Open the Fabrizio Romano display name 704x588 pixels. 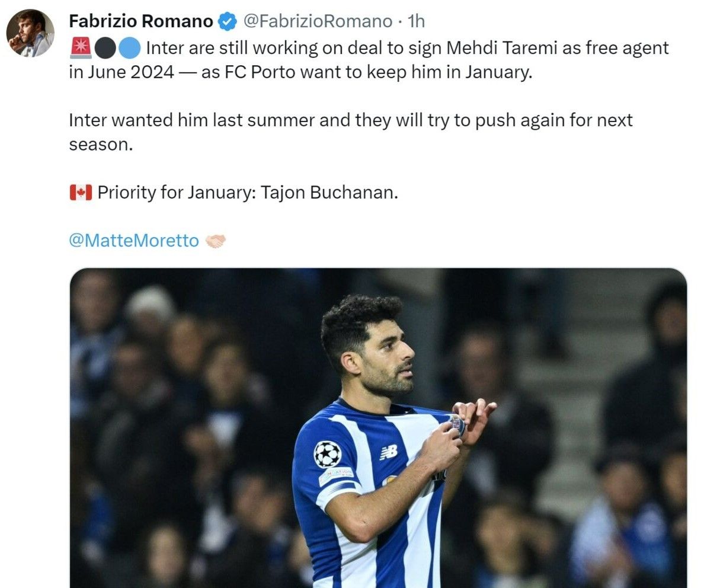[x=141, y=21]
